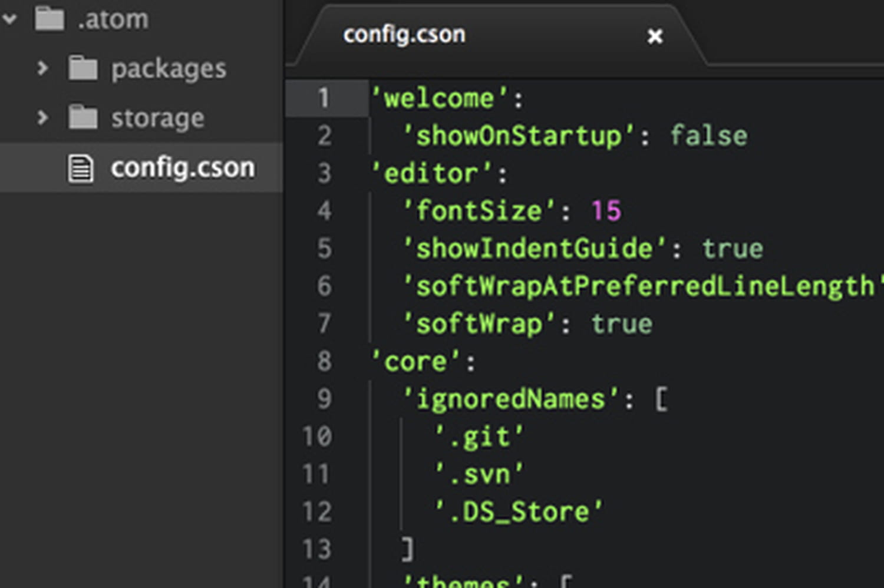The width and height of the screenshot is (884, 588).
Task: Place cursor on fontSize value 15
Action: coord(606,211)
